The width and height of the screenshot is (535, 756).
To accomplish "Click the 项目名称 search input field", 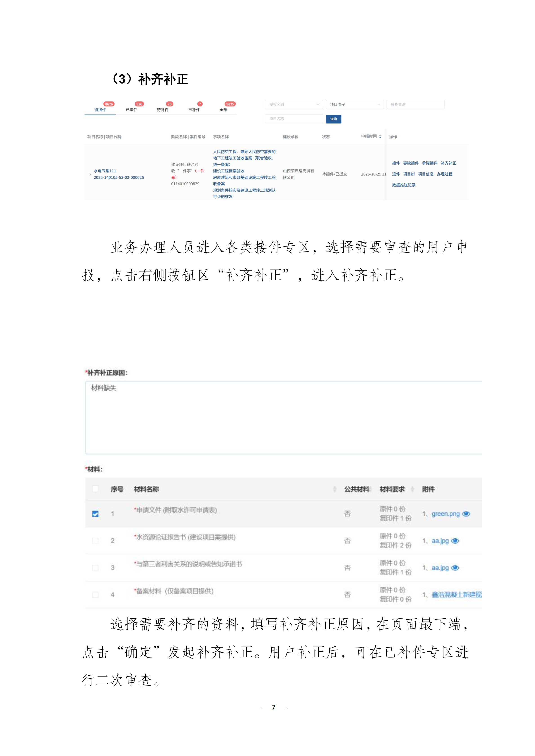I will point(293,119).
